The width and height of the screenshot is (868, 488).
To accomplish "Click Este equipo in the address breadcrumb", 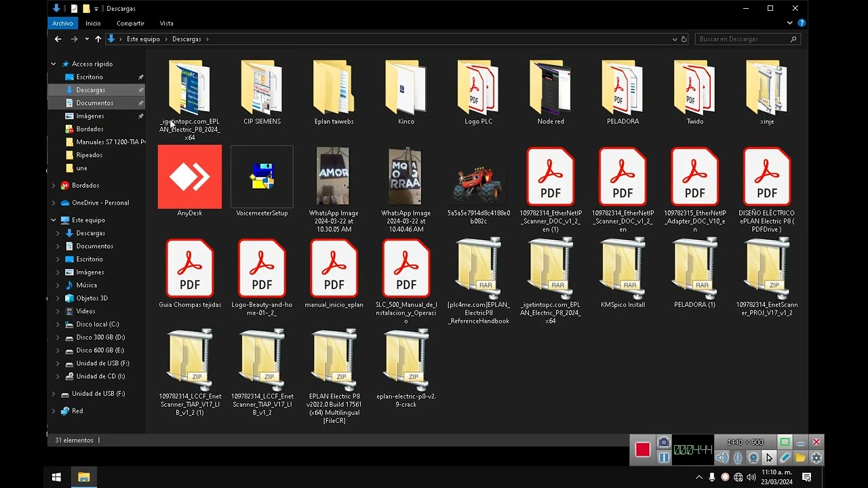I will [143, 39].
